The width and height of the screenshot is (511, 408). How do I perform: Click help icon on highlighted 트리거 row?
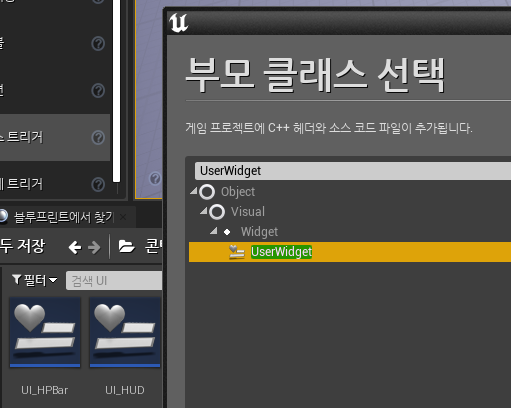[x=98, y=138]
